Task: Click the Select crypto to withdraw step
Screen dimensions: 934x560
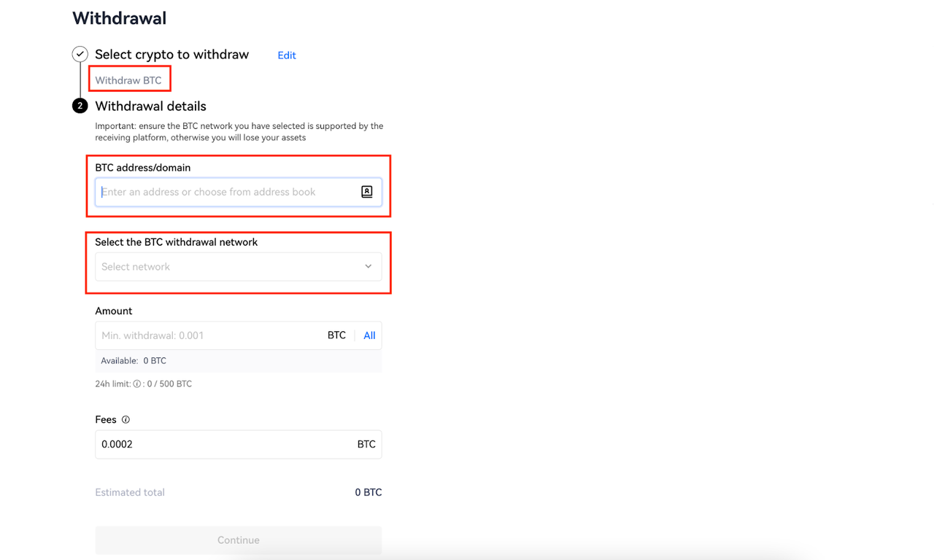Action: pos(172,55)
